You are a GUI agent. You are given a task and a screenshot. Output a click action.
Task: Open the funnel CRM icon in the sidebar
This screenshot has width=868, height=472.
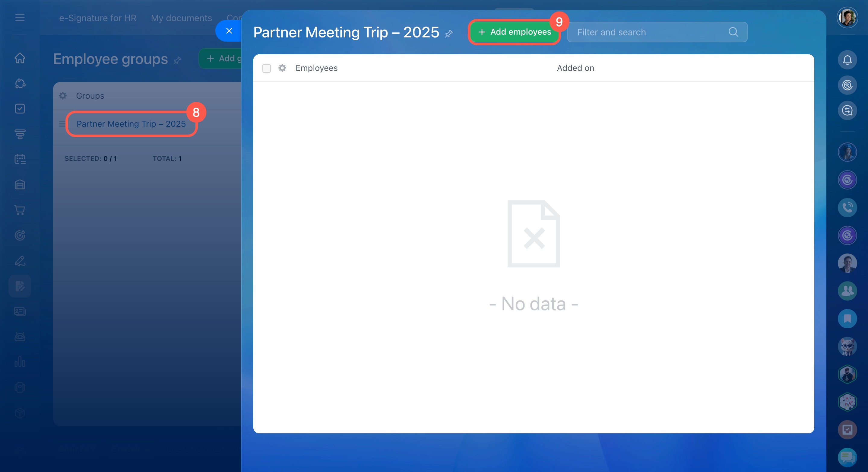click(x=20, y=134)
